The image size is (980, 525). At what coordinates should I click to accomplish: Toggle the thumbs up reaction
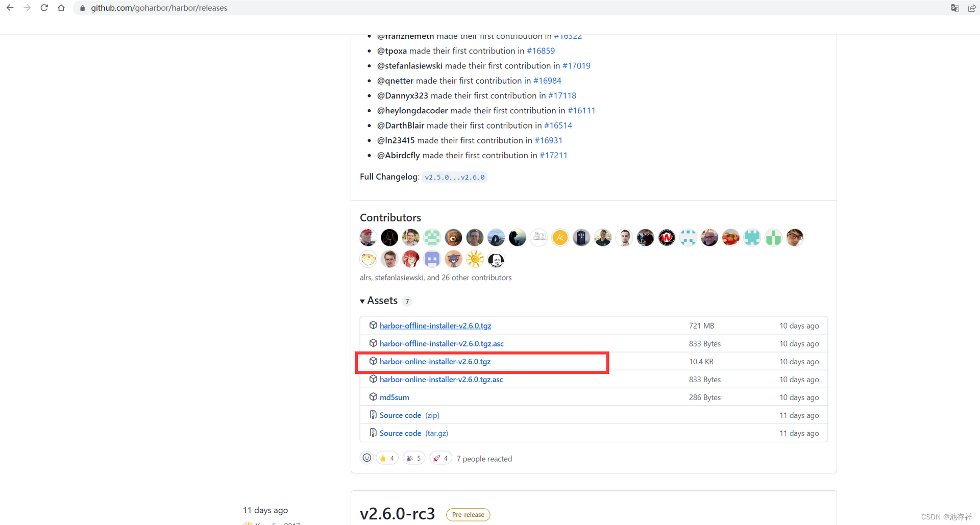[387, 458]
